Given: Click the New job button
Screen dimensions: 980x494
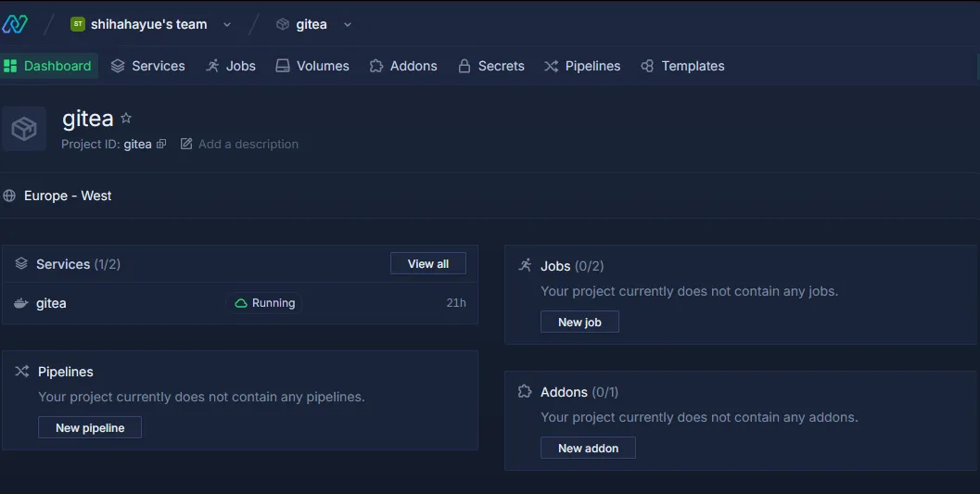Looking at the screenshot, I should coord(579,323).
